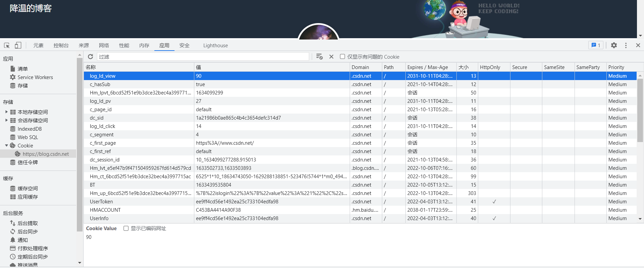Click the cookie table vertical scrollbar
Image resolution: width=644 pixels, height=268 pixels.
click(x=640, y=111)
